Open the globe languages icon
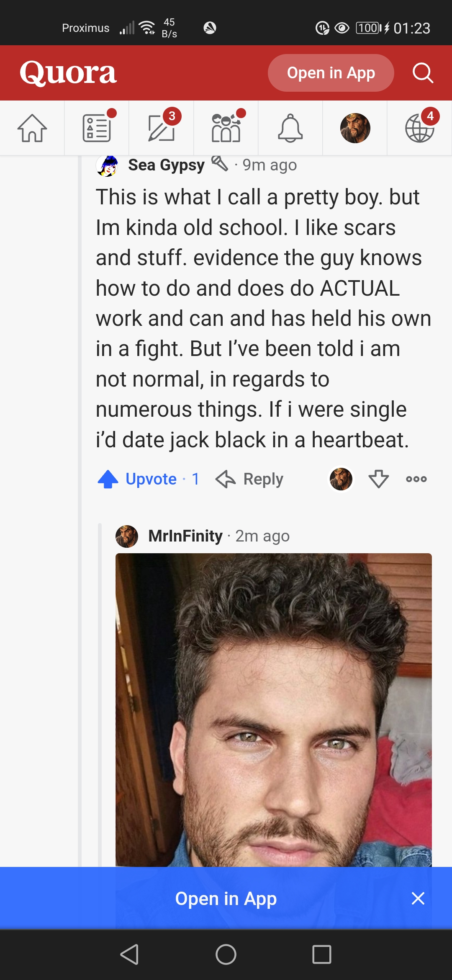Viewport: 452px width, 980px height. click(420, 128)
